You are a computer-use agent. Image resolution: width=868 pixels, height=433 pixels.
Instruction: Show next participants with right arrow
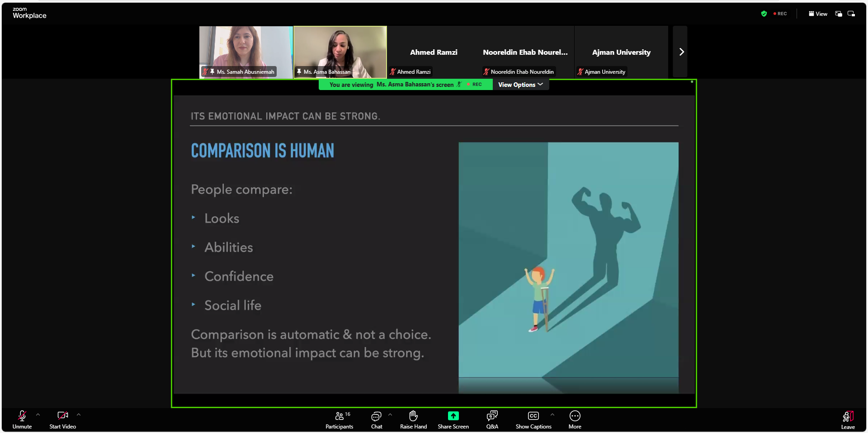pos(681,52)
